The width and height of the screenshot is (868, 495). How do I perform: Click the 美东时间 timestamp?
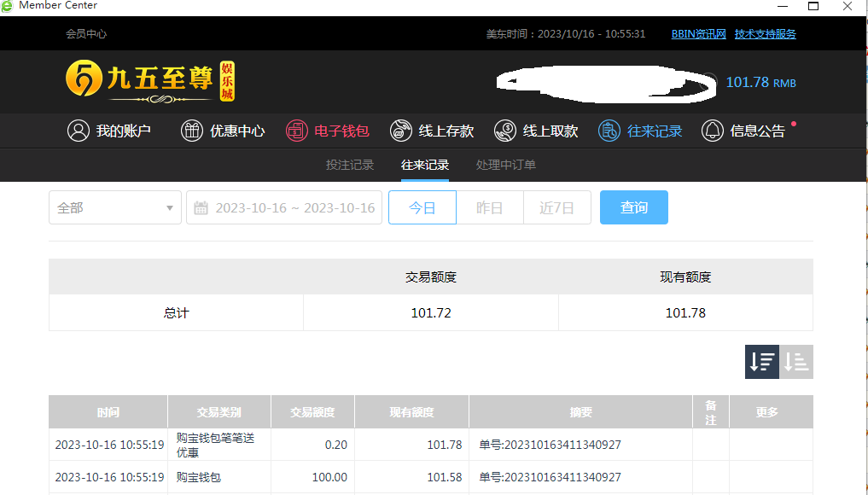pyautogui.click(x=566, y=34)
